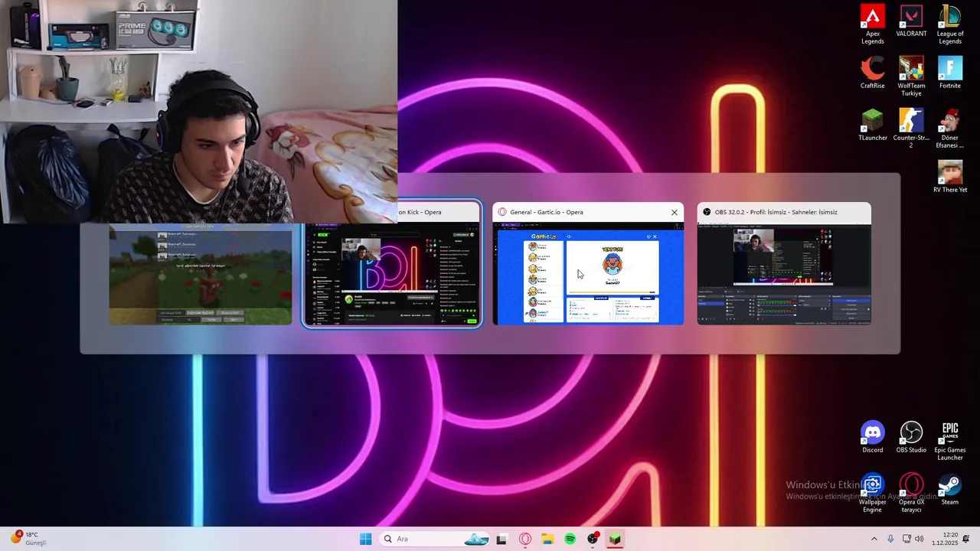Open Spotify from the taskbar
This screenshot has height=551, width=980.
pyautogui.click(x=570, y=539)
